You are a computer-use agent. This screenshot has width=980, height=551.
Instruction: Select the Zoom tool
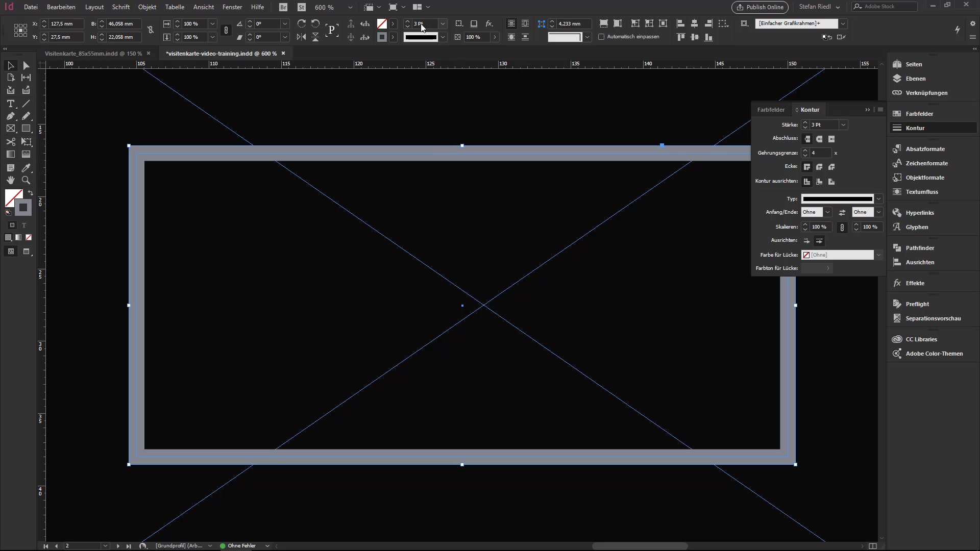[x=26, y=180]
